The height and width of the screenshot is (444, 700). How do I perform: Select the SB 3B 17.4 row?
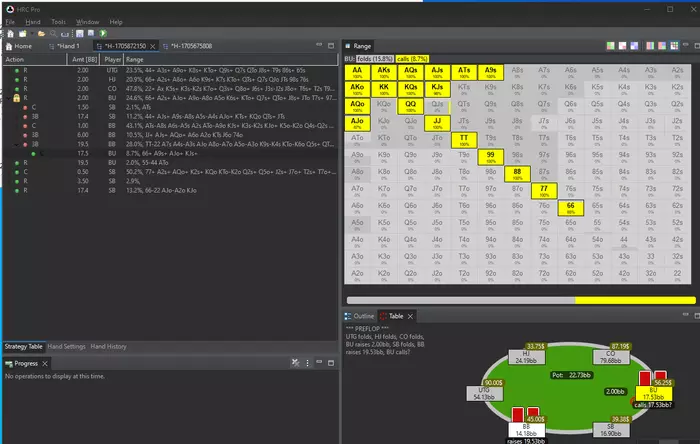[171, 116]
